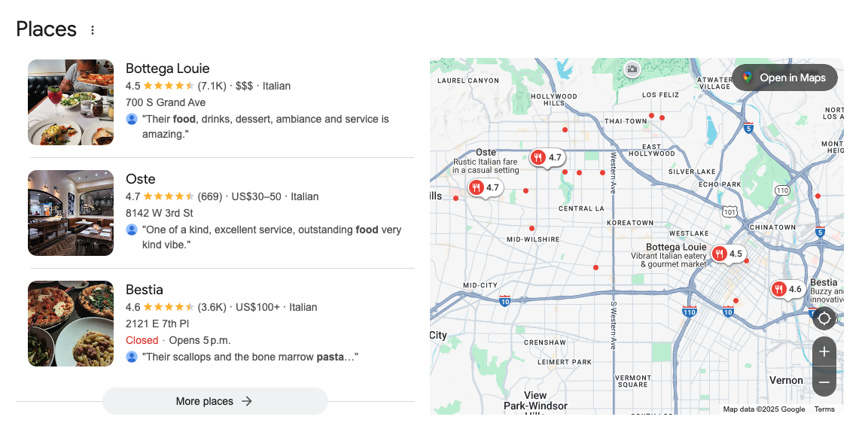Click the Oste interior photo thumbnail
Screen dimensions: 868x441
coord(70,212)
